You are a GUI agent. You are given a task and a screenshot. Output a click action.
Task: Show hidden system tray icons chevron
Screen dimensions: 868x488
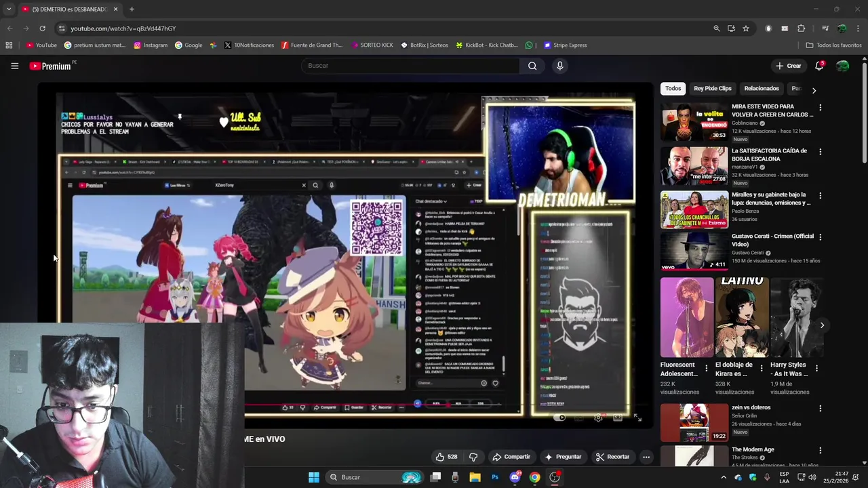(723, 477)
